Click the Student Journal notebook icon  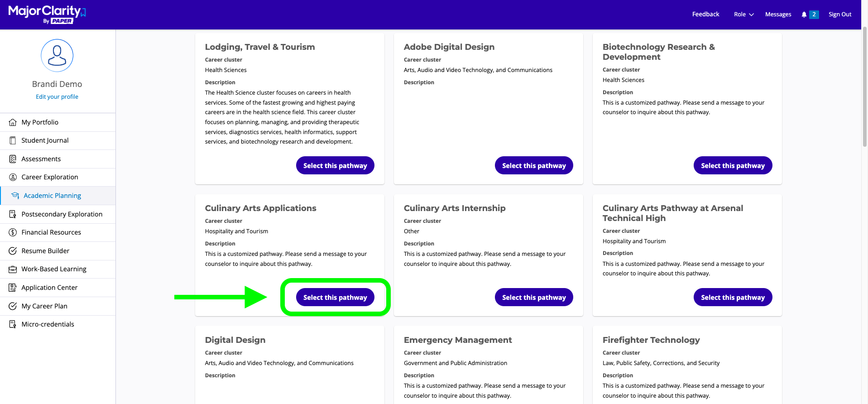[x=13, y=140]
